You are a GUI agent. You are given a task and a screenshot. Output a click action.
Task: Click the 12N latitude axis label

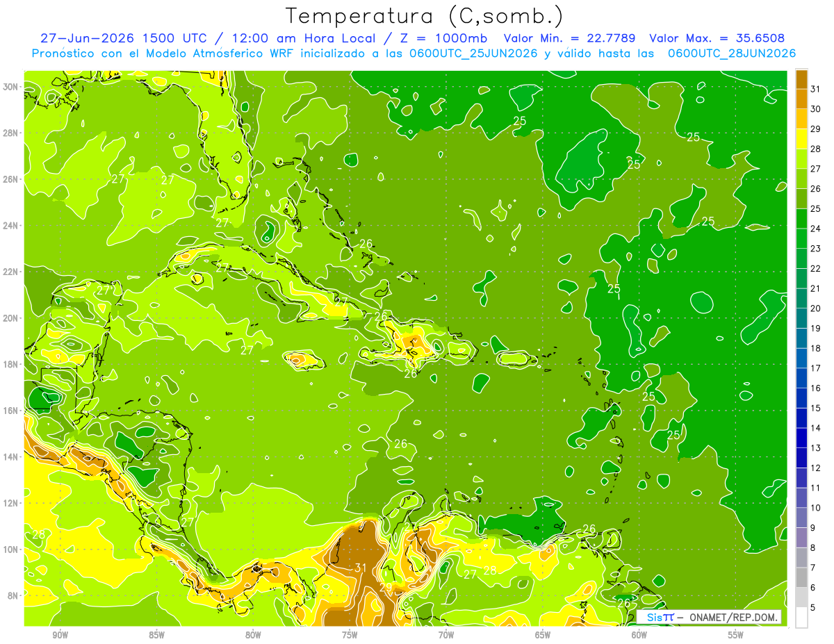point(10,503)
